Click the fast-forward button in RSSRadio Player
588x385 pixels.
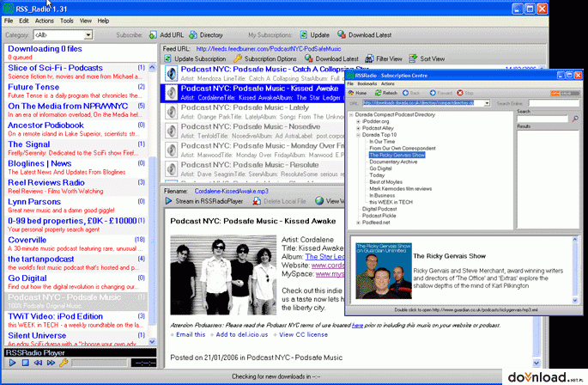pyautogui.click(x=51, y=363)
